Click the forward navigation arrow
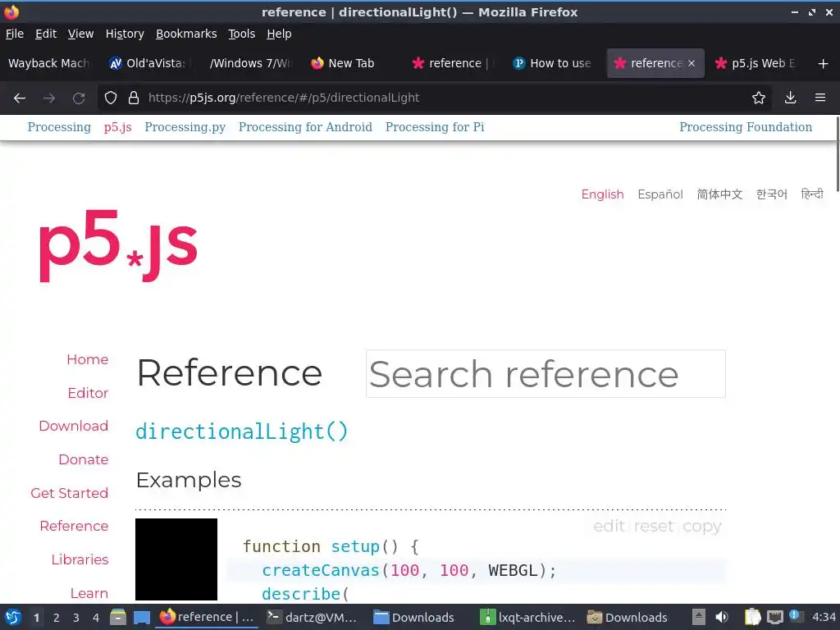 (49, 98)
